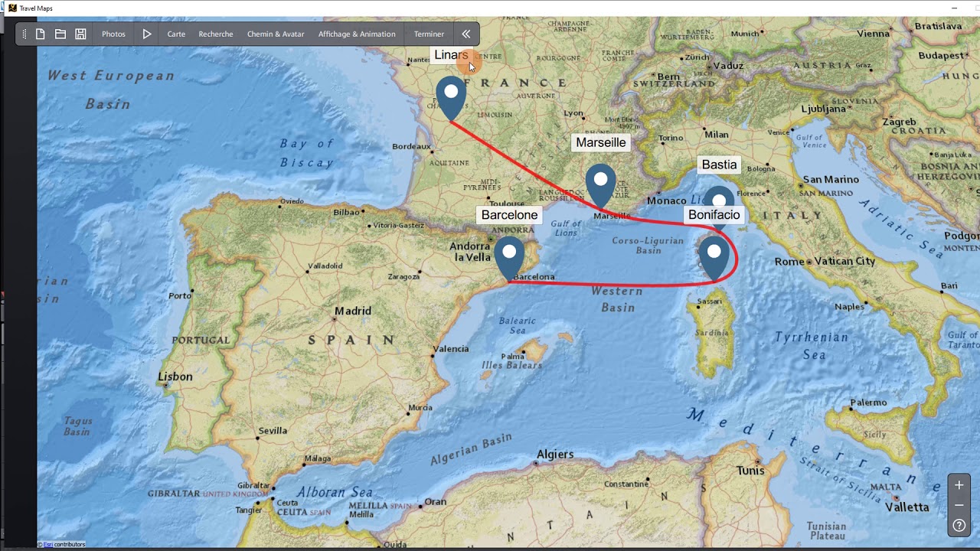Image resolution: width=980 pixels, height=551 pixels.
Task: Open the Recherche menu
Action: tap(216, 34)
